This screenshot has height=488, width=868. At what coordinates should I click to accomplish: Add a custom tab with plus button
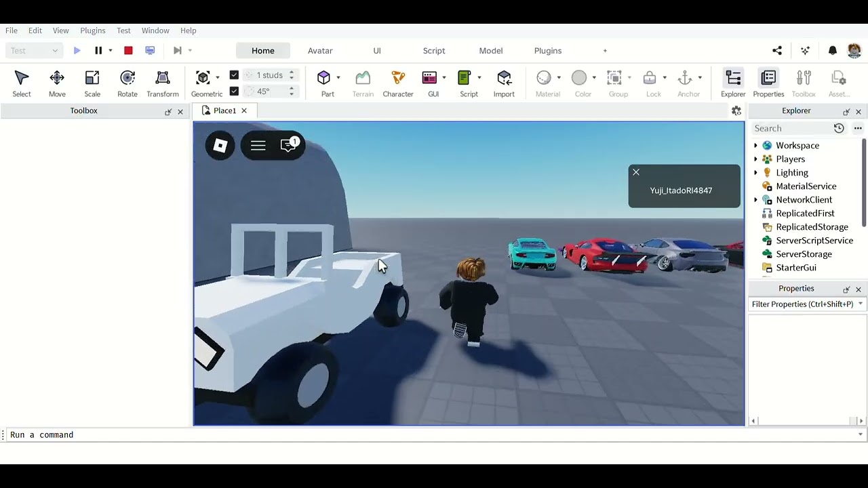point(605,51)
